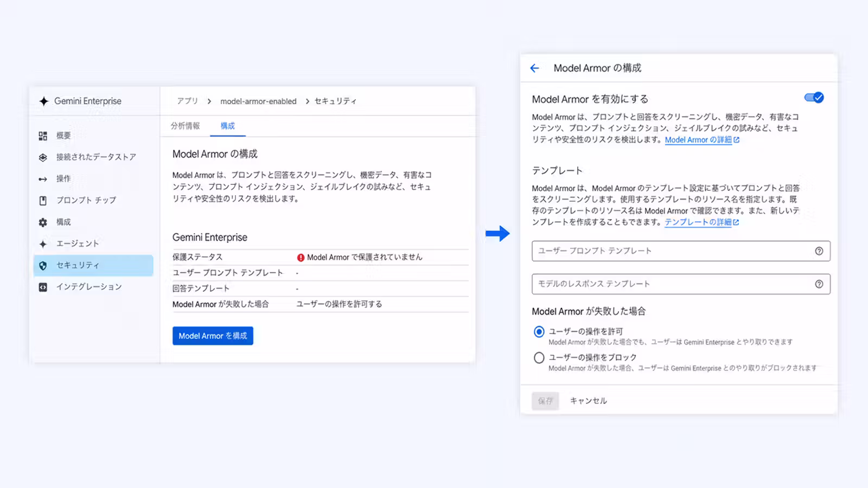The width and height of the screenshot is (868, 488).
Task: Click the 操作 arrow icon in sidebar
Action: point(43,179)
